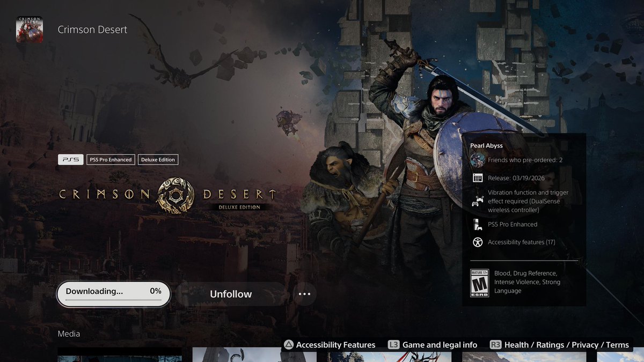
Task: Open the Crimson Desert game icon thumbnail
Action: coord(30,29)
